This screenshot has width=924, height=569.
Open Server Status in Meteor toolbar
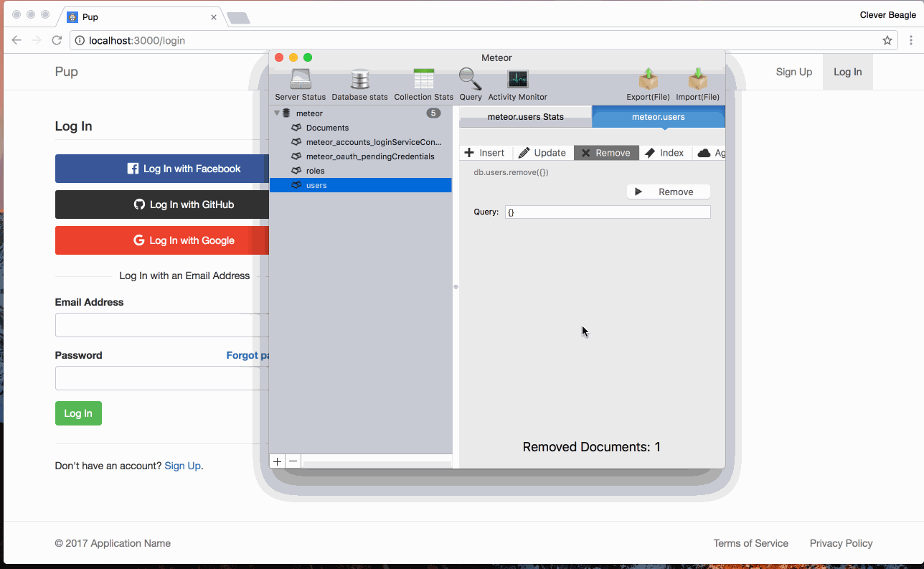[301, 85]
